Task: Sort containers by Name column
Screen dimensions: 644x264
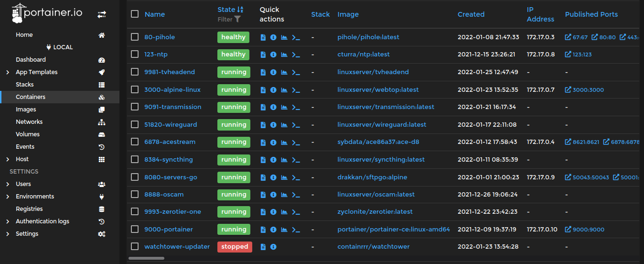Action: pos(155,14)
